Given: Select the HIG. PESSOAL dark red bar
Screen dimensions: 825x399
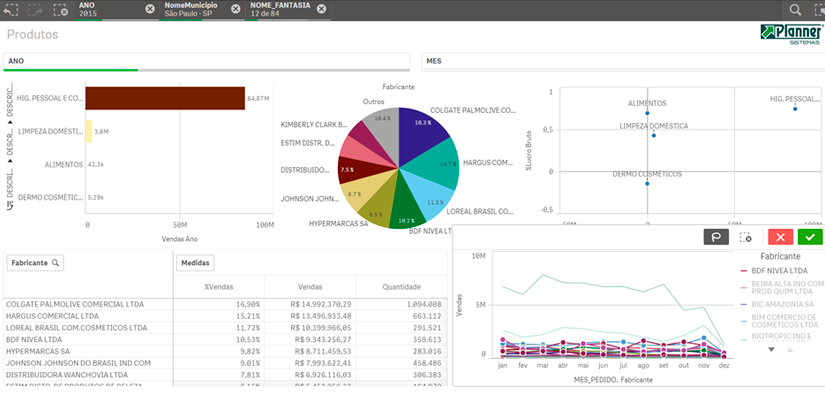Looking at the screenshot, I should click(x=165, y=98).
